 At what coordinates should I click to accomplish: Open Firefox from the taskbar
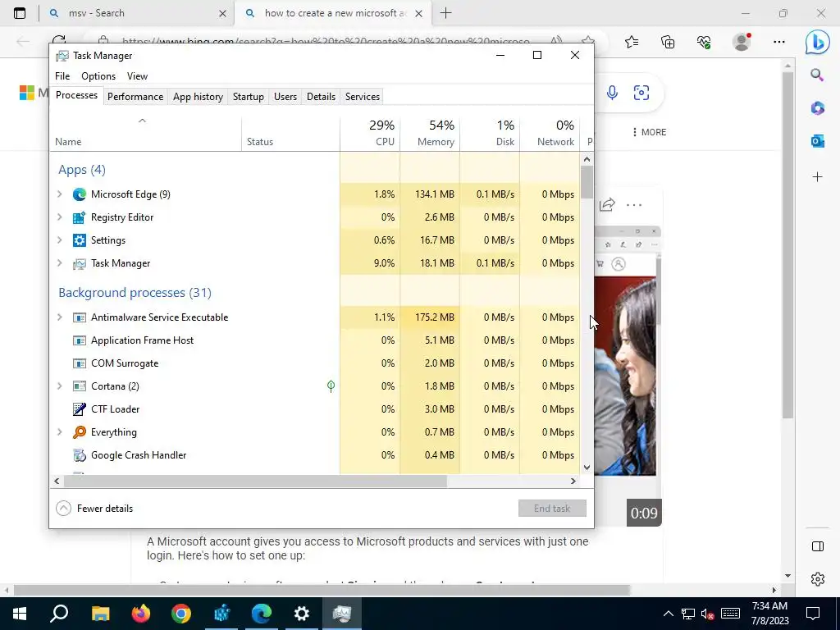click(x=141, y=614)
